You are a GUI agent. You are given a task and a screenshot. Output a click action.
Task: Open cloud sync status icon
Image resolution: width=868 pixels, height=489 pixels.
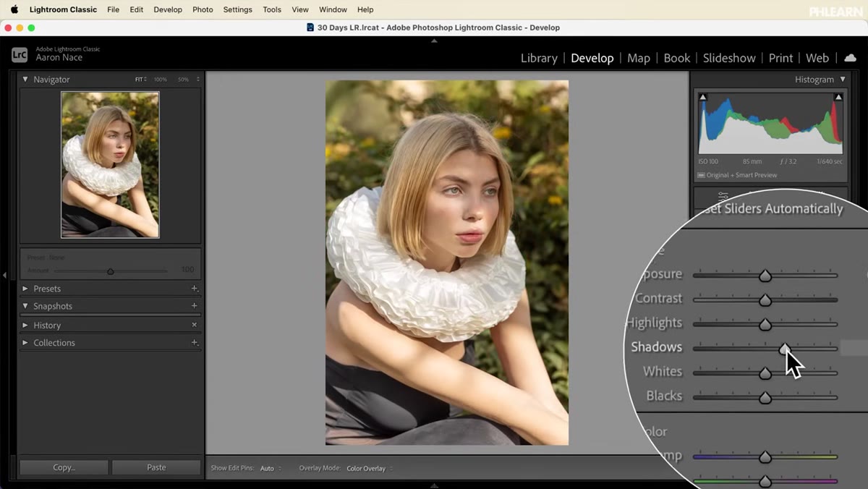click(851, 58)
